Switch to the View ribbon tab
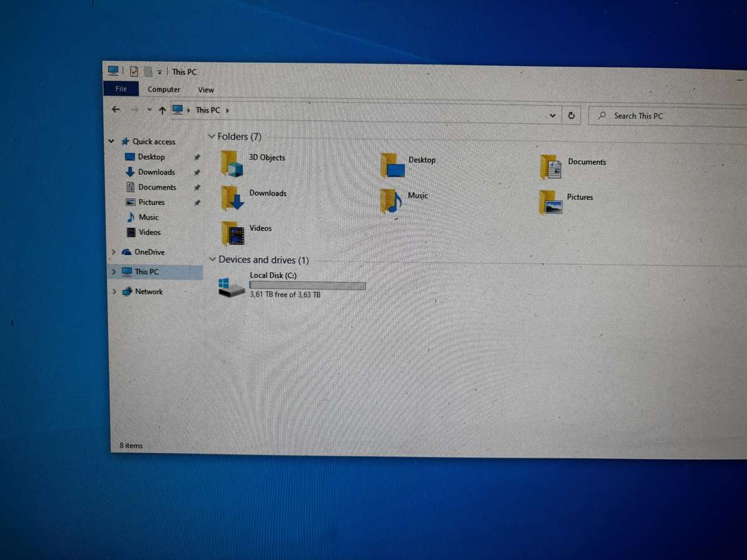 click(205, 89)
